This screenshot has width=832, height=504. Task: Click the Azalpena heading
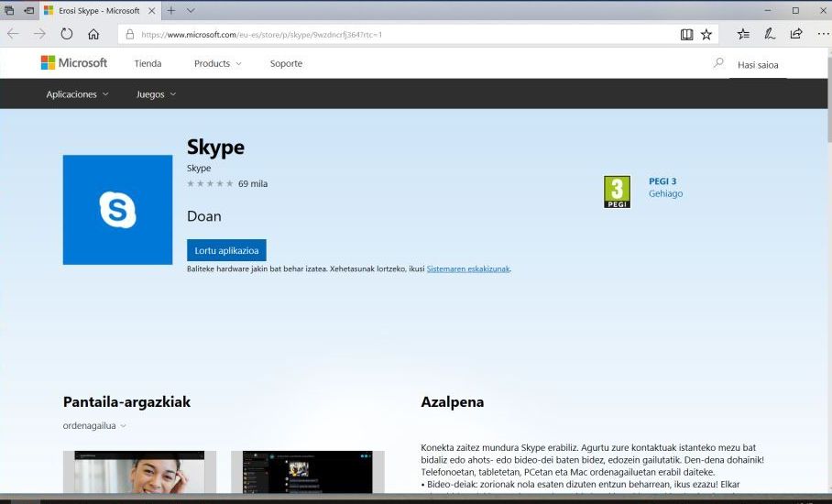(x=452, y=401)
